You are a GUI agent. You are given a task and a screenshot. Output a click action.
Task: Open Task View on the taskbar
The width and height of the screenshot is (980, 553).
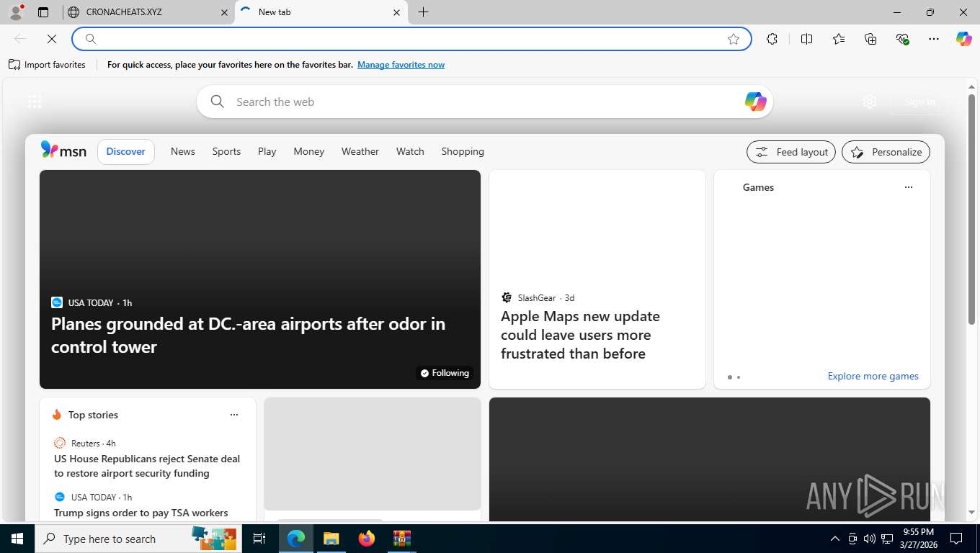[x=259, y=539]
